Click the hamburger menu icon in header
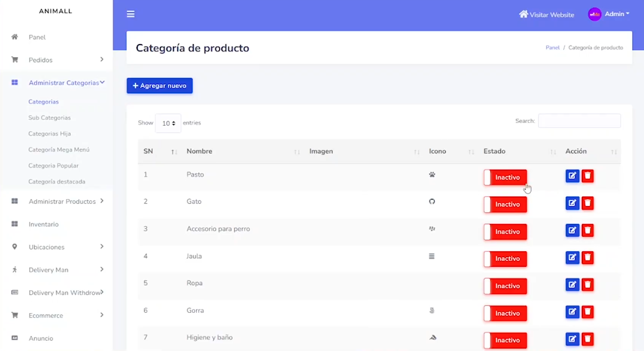This screenshot has width=644, height=351. [x=131, y=14]
